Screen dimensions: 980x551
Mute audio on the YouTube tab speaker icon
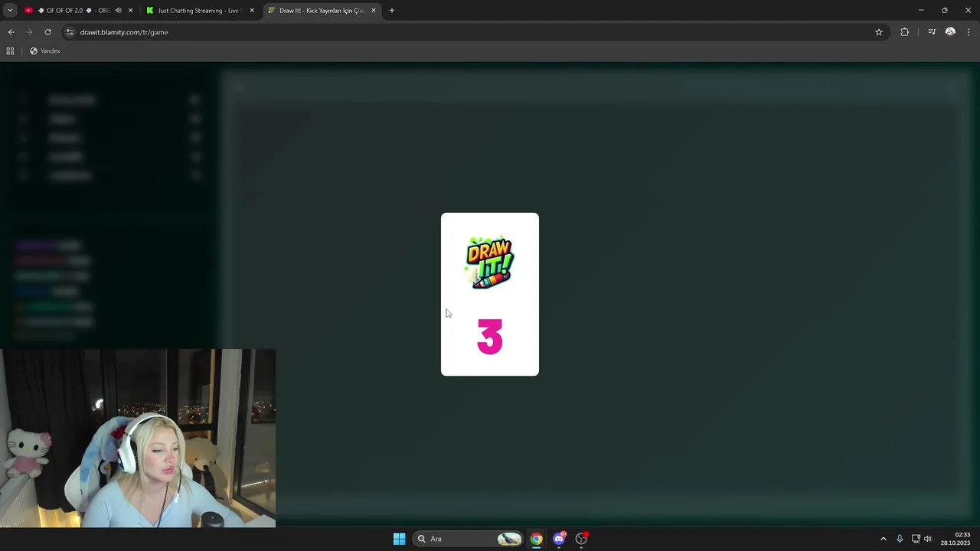coord(118,11)
